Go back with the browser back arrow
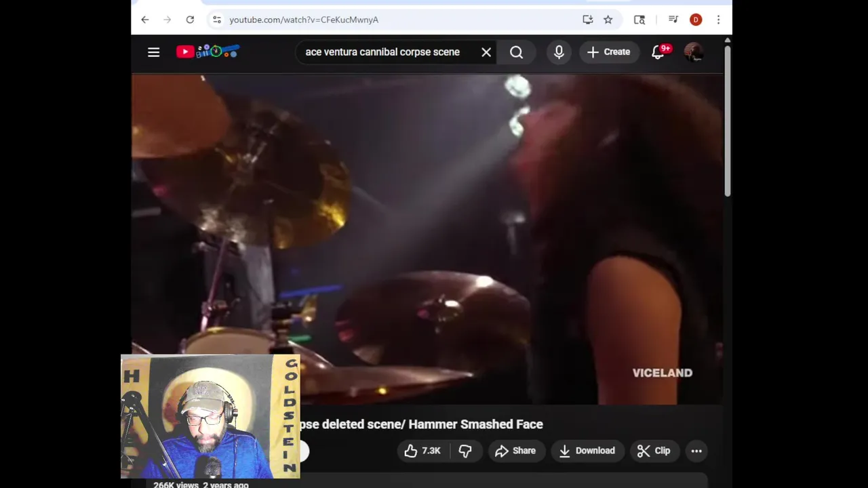Viewport: 868px width, 488px height. tap(145, 20)
